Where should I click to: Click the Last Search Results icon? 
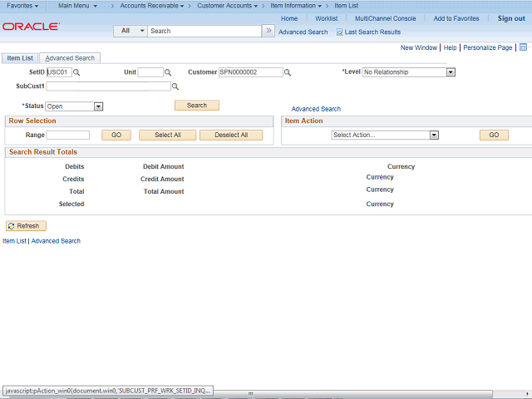(x=339, y=32)
